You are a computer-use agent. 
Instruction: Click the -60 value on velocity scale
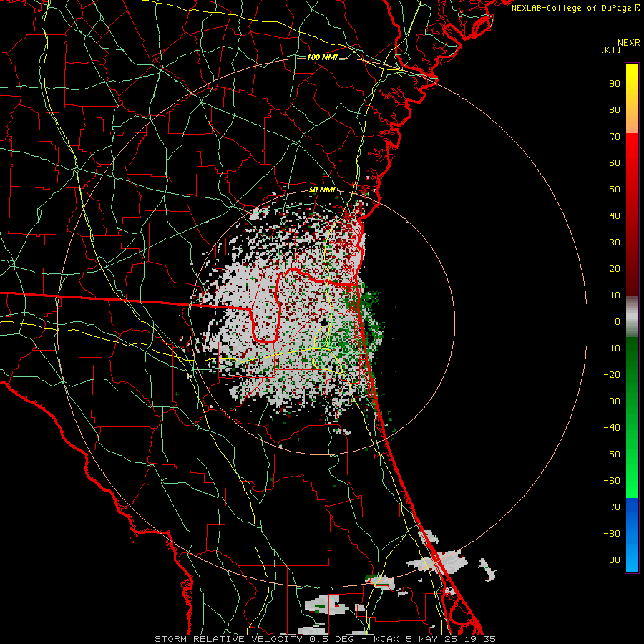[612, 481]
